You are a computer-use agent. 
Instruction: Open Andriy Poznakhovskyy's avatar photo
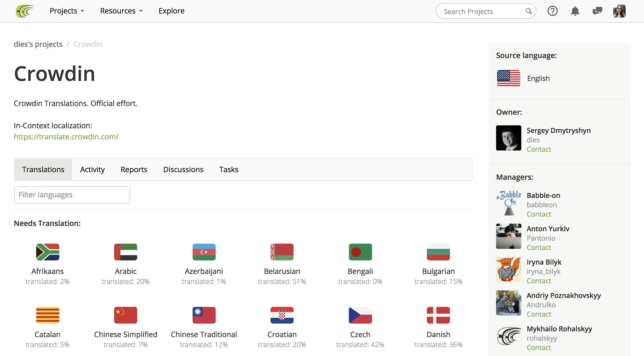pos(509,303)
